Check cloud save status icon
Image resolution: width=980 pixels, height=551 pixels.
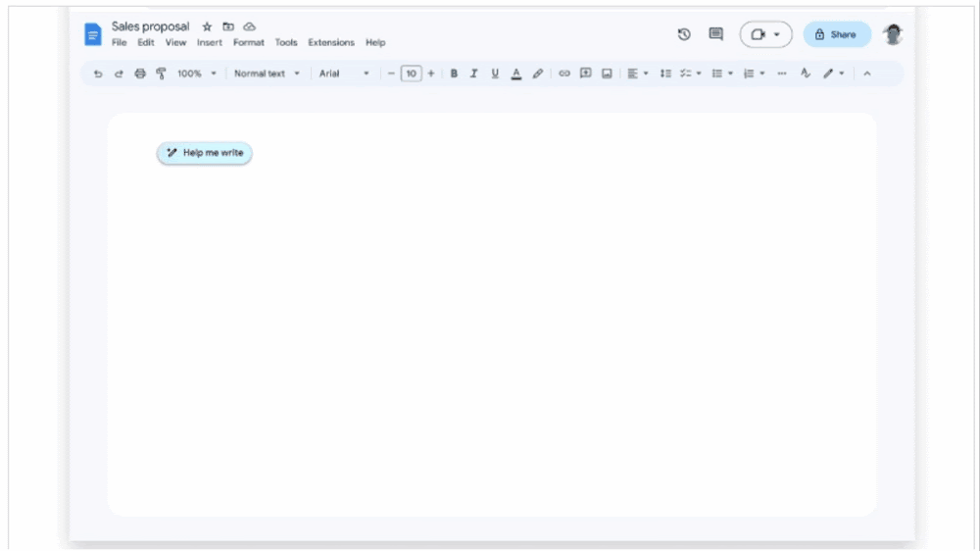(249, 26)
